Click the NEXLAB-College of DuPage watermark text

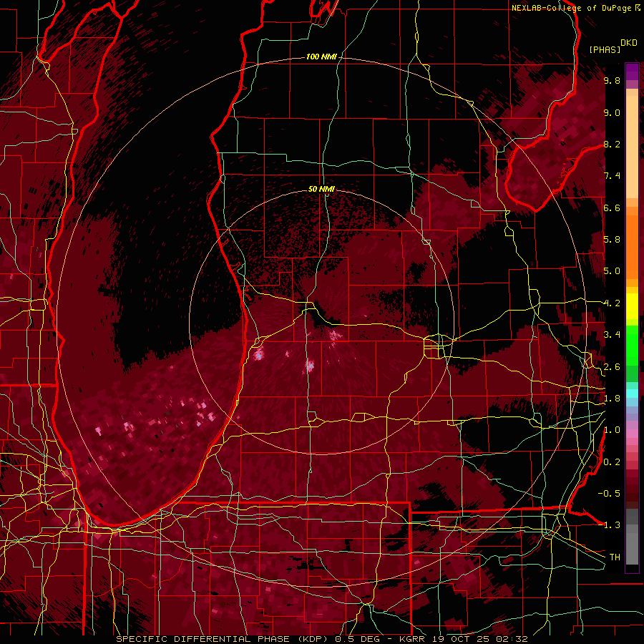tap(575, 8)
